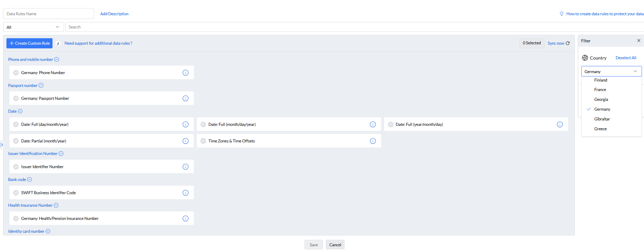Click Create Custom Rule button
Image resolution: width=644 pixels, height=252 pixels.
29,43
